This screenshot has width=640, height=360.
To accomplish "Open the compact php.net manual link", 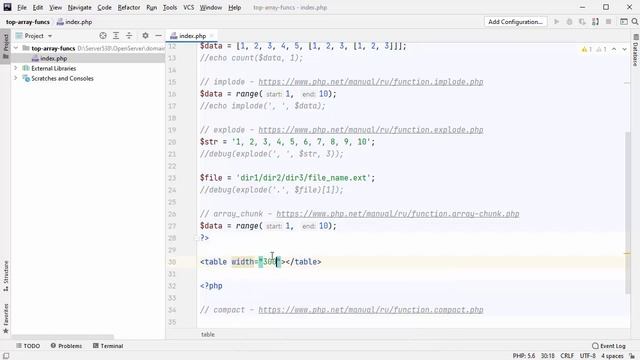I will pos(371,310).
